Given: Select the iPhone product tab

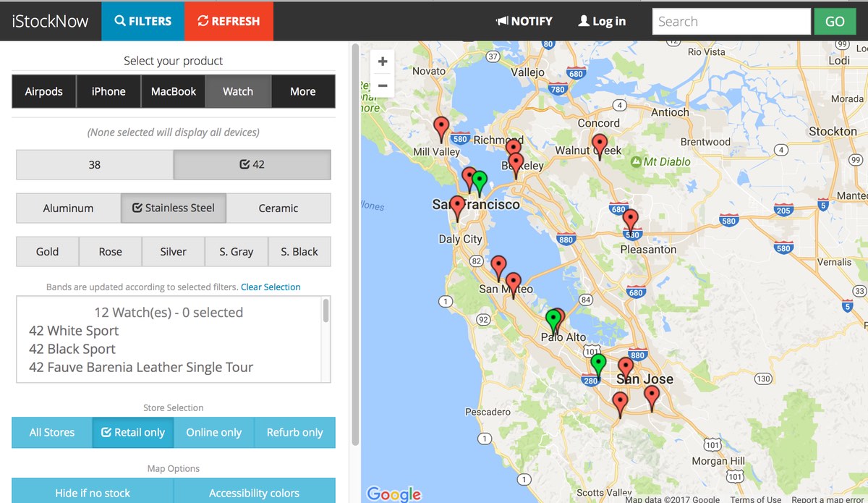Looking at the screenshot, I should (109, 91).
